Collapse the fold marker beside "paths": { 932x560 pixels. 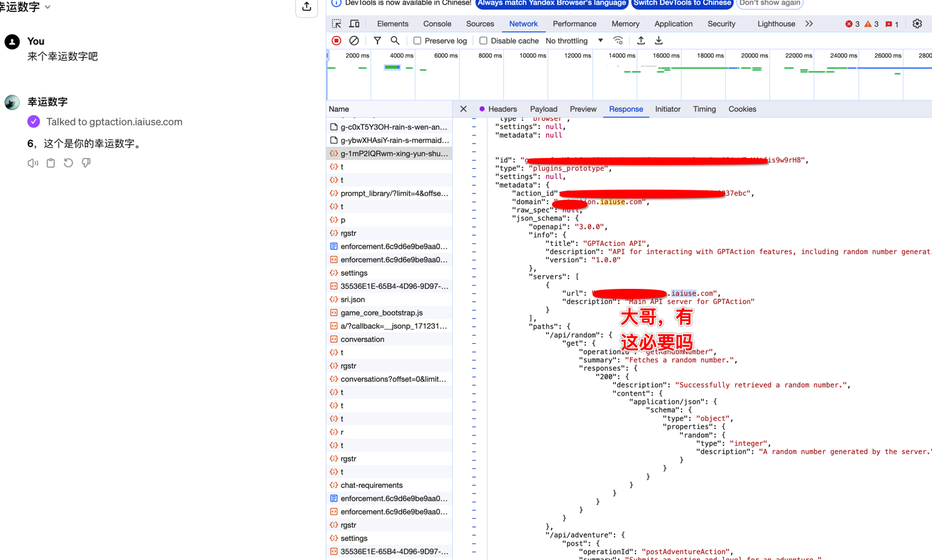[474, 327]
